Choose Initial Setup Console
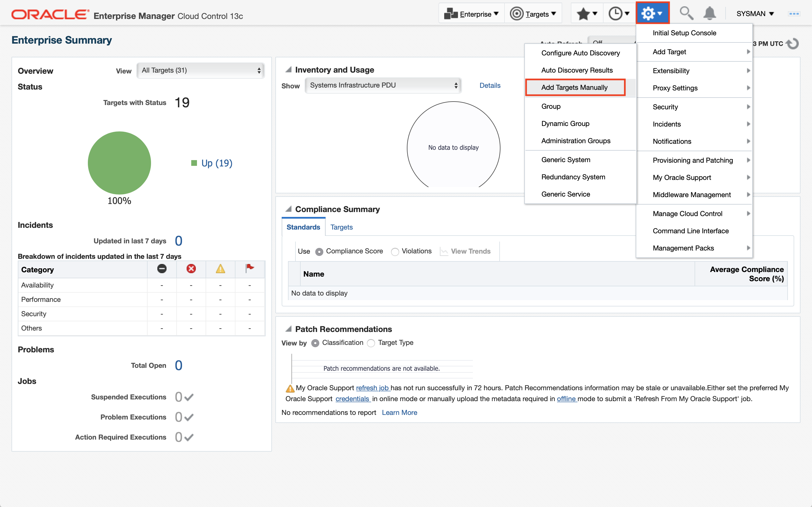The height and width of the screenshot is (507, 812). [694, 33]
